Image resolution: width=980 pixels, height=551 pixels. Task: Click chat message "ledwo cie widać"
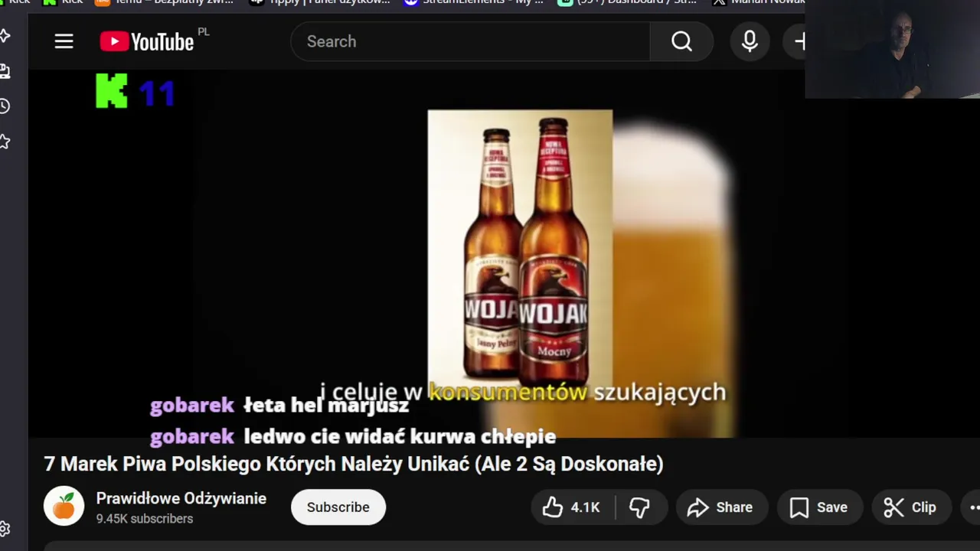point(400,437)
